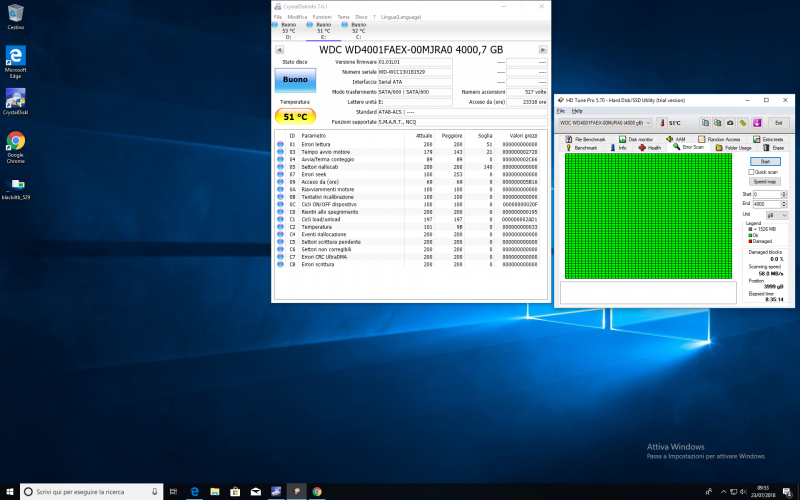This screenshot has width=800, height=500.
Task: Click the Start sector input field
Action: [764, 194]
